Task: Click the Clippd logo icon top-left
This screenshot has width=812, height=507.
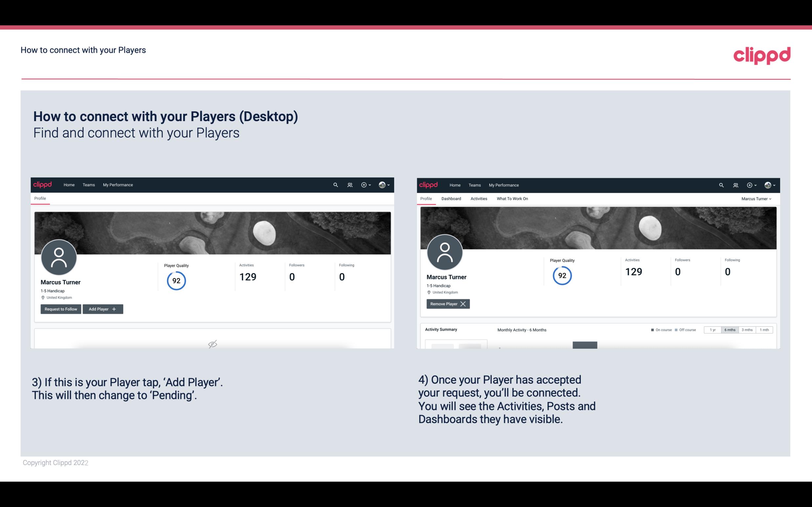Action: pyautogui.click(x=43, y=185)
